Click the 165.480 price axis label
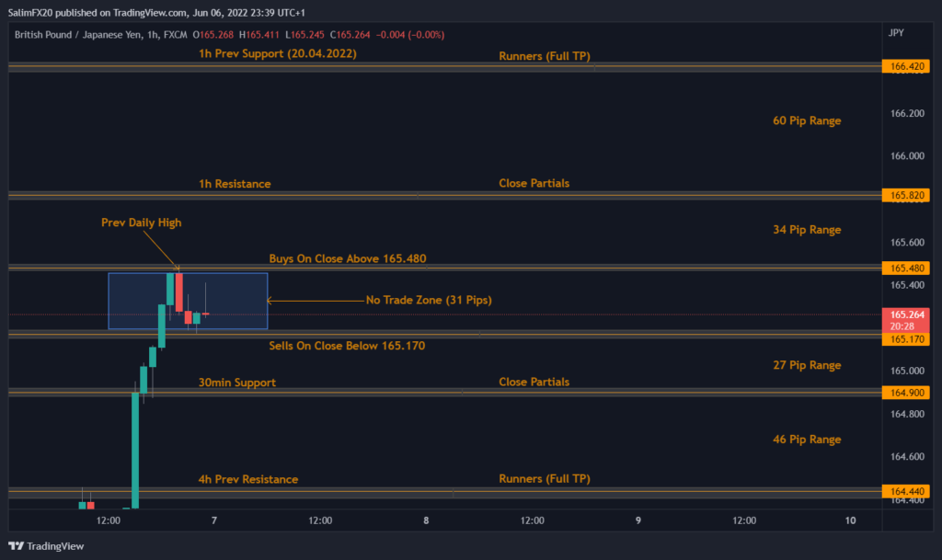Screen dimensions: 942x560 [x=906, y=269]
